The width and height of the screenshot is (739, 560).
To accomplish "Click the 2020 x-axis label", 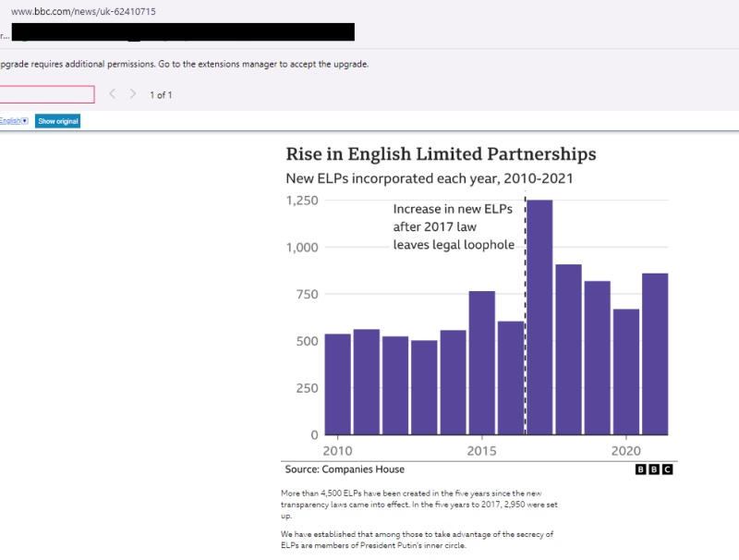I will pos(626,450).
